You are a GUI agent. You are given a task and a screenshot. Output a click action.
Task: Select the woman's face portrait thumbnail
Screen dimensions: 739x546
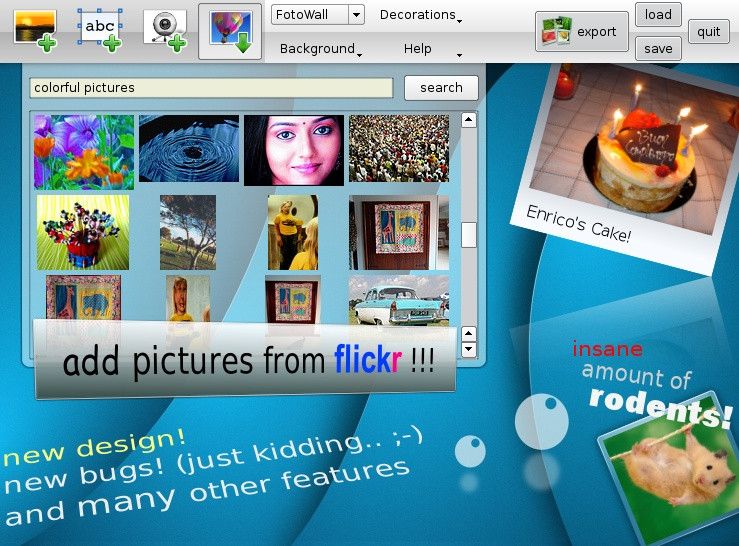tap(294, 150)
